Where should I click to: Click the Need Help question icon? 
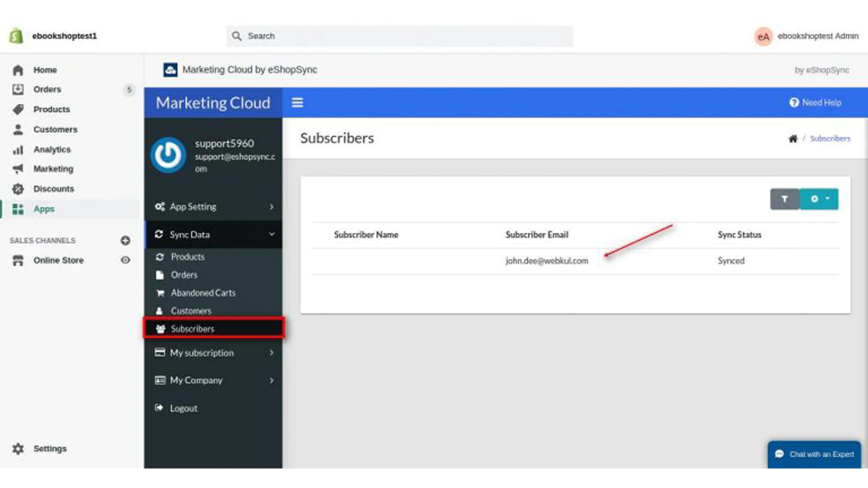pyautogui.click(x=794, y=102)
